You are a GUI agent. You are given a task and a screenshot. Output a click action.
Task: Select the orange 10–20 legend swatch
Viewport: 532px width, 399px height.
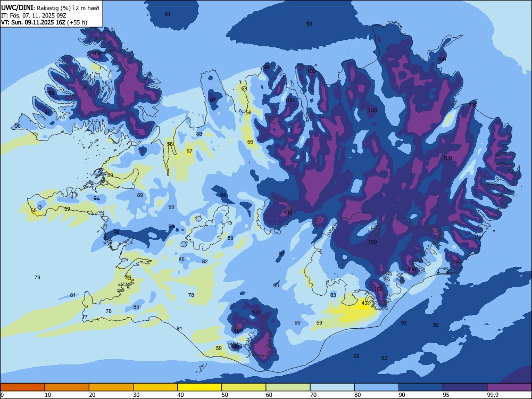point(67,387)
